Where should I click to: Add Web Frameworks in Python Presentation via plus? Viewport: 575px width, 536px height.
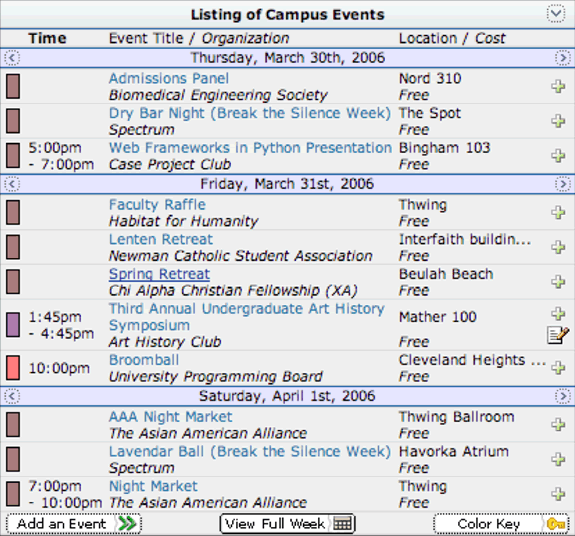pyautogui.click(x=558, y=156)
